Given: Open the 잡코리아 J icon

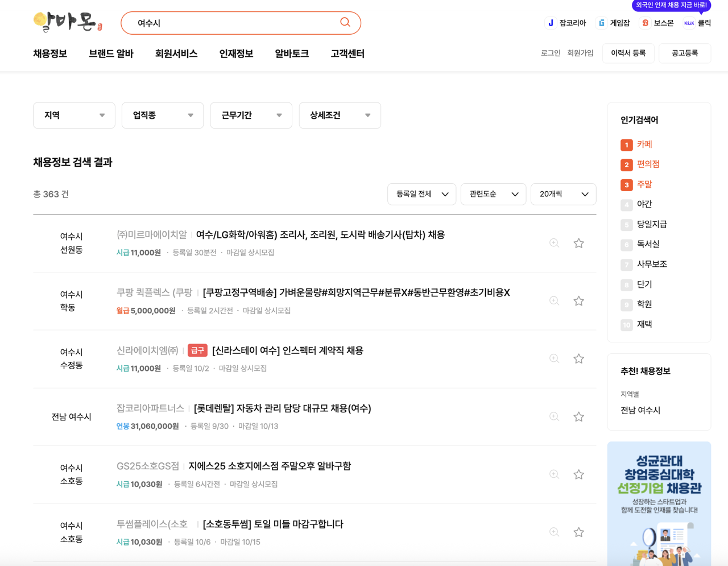Looking at the screenshot, I should [x=550, y=23].
